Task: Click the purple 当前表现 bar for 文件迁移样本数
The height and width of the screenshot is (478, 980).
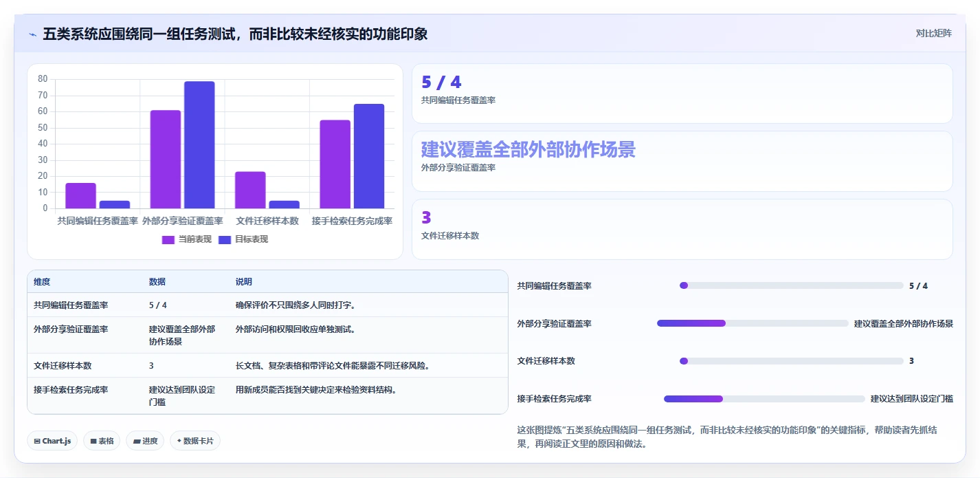Action: pyautogui.click(x=250, y=190)
